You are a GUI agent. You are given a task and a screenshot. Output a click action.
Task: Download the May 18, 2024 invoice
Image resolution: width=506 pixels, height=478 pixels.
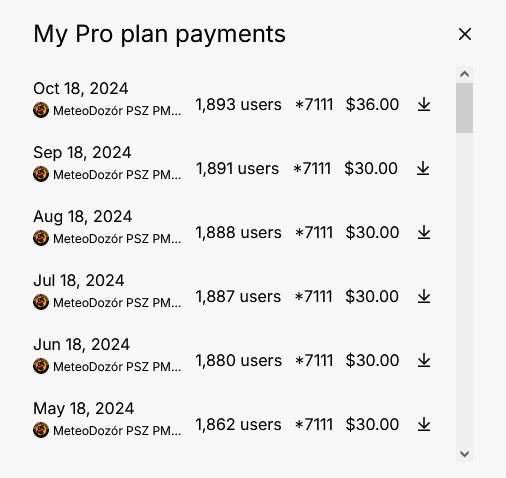click(424, 424)
